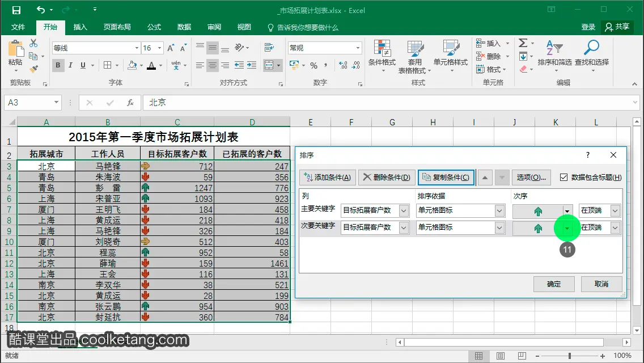644x363 pixels.
Task: Click AutoSum sigma icon
Action: [x=523, y=43]
